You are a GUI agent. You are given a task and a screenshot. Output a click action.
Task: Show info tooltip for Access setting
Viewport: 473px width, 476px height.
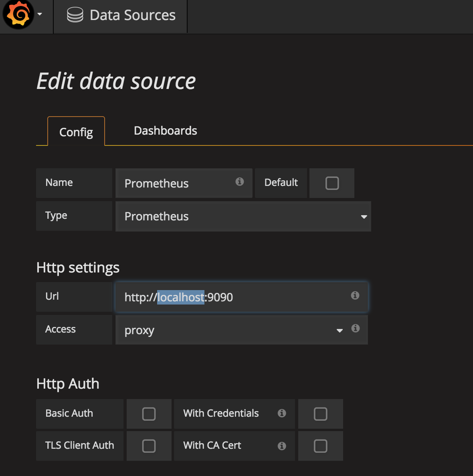pos(356,328)
